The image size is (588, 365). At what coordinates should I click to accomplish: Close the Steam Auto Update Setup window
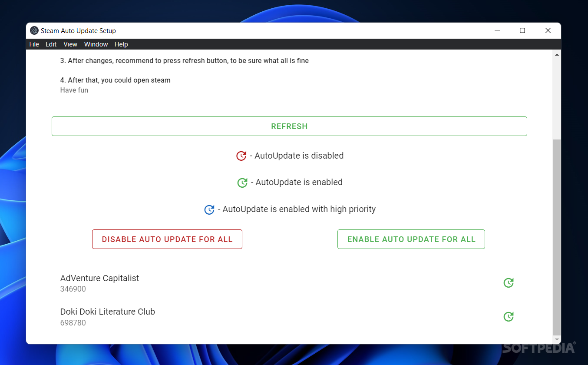[548, 30]
